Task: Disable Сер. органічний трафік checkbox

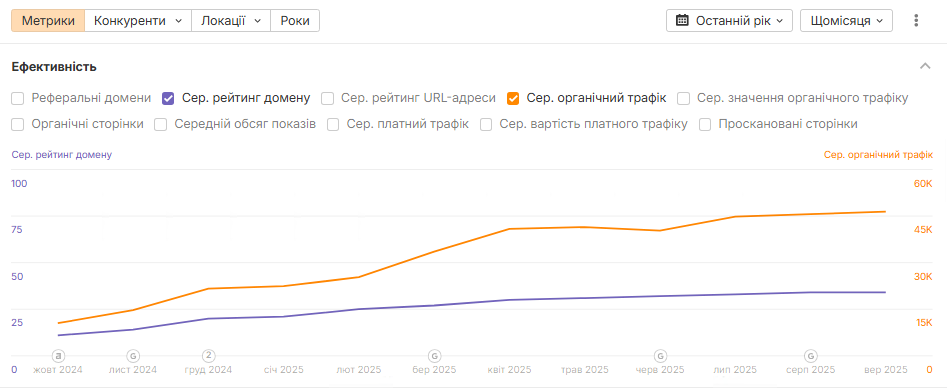Action: point(513,98)
